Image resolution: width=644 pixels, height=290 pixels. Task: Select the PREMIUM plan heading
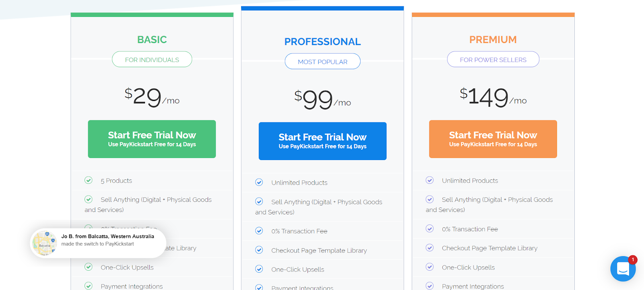[x=493, y=39]
